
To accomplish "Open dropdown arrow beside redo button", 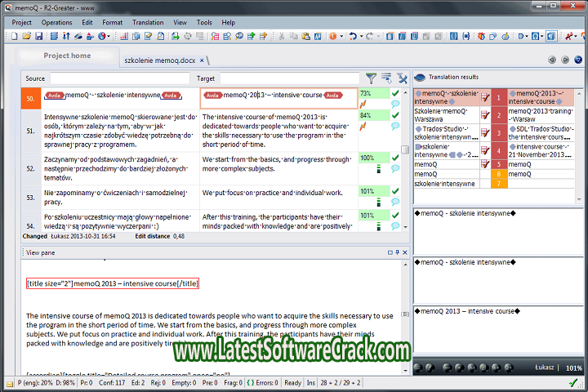I will tap(378, 36).
